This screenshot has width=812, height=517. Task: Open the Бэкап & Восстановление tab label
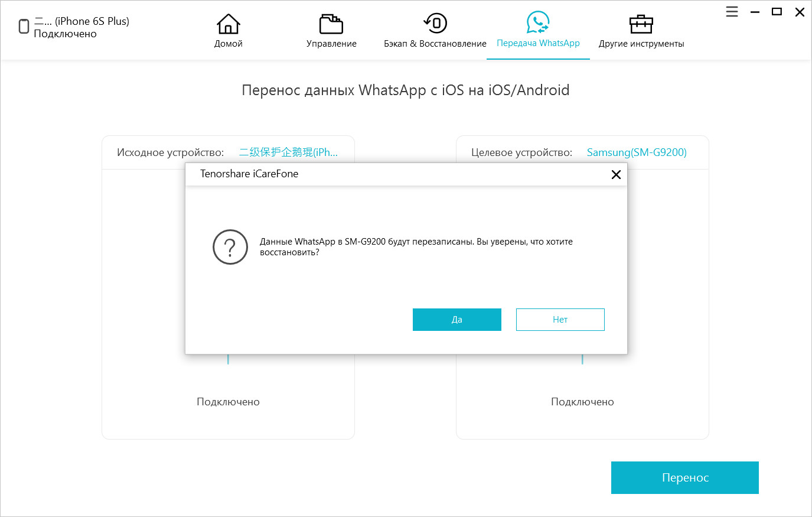click(435, 44)
